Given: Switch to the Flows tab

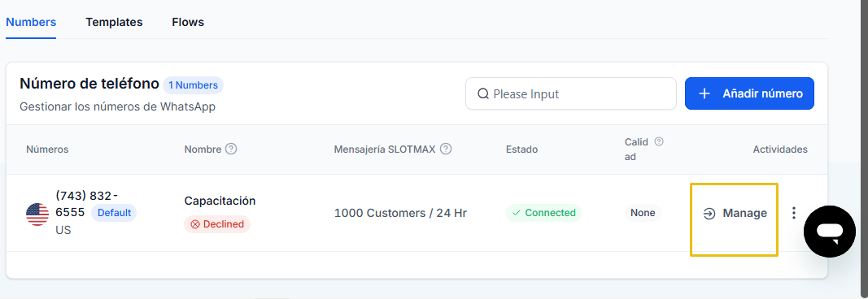Looking at the screenshot, I should coord(188,22).
